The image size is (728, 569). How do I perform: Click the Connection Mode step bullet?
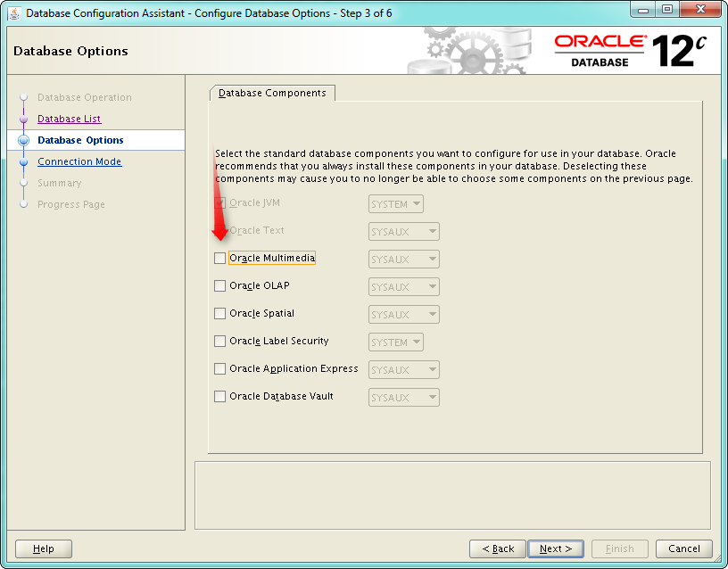click(x=23, y=162)
